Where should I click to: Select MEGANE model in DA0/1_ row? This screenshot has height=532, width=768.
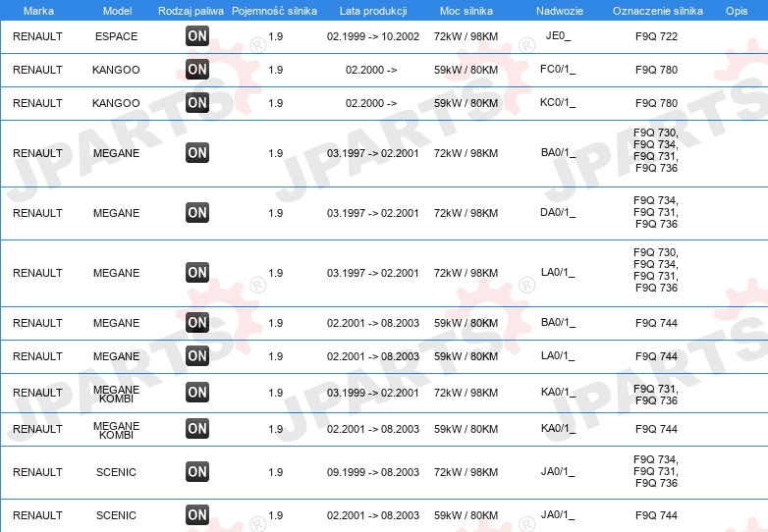[117, 213]
